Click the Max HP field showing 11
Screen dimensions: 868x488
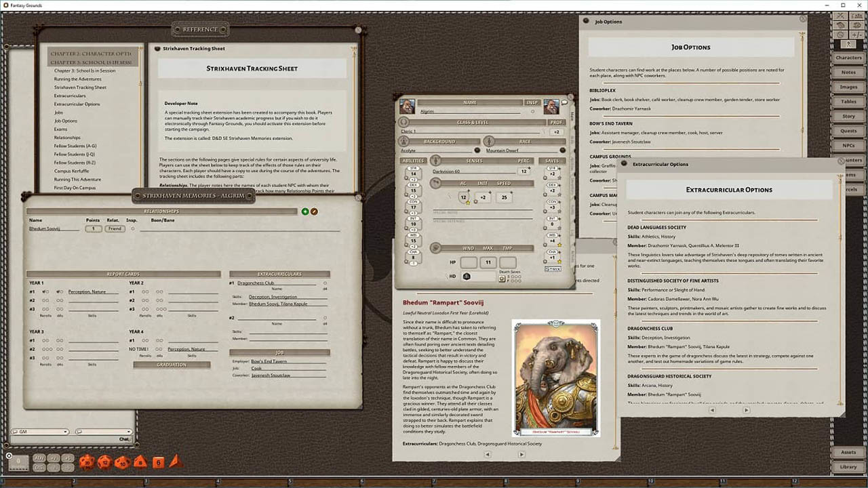(x=488, y=262)
